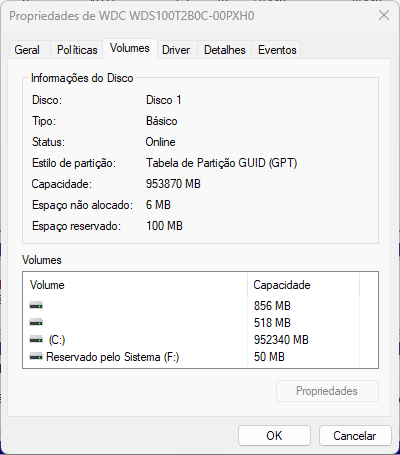Show the Eventos tab

[x=277, y=50]
